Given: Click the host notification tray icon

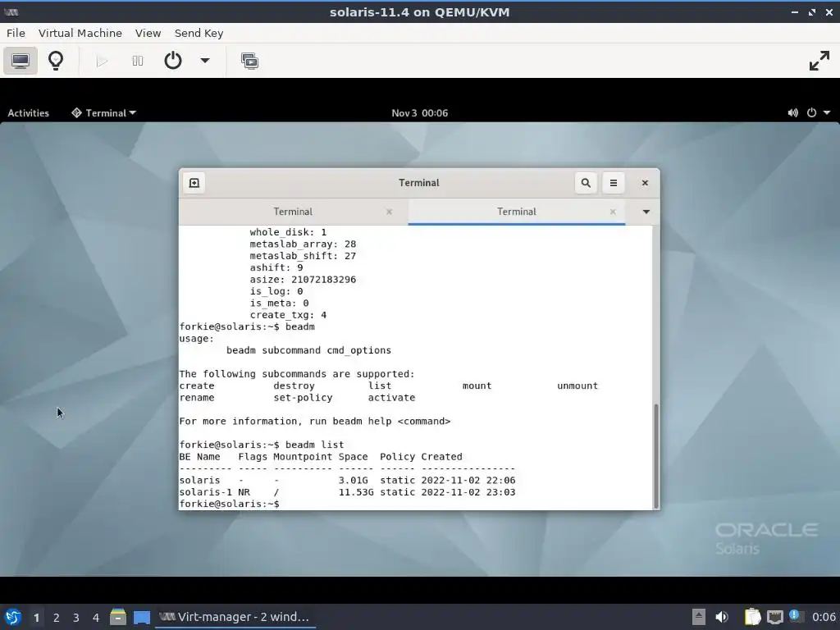Looking at the screenshot, I should click(x=795, y=616).
